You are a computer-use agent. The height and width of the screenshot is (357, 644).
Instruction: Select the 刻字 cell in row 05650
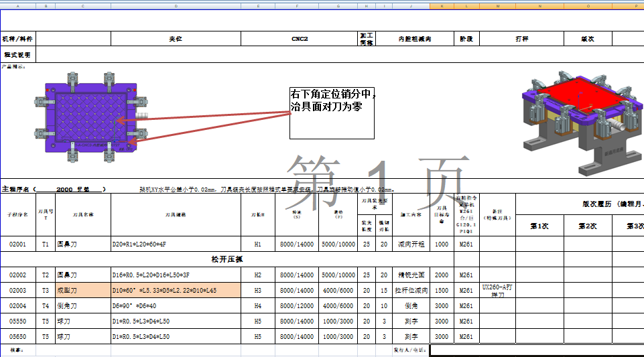pyautogui.click(x=411, y=336)
